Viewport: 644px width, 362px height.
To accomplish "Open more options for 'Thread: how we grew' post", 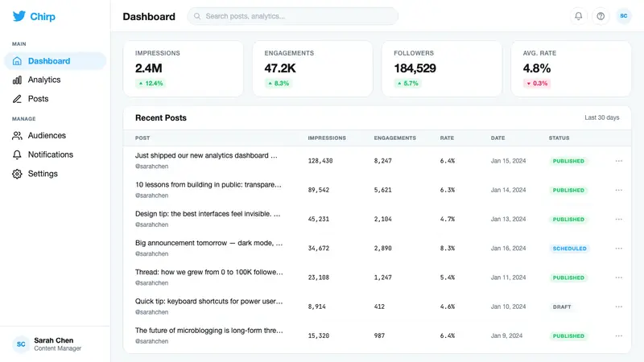I will click(x=618, y=278).
